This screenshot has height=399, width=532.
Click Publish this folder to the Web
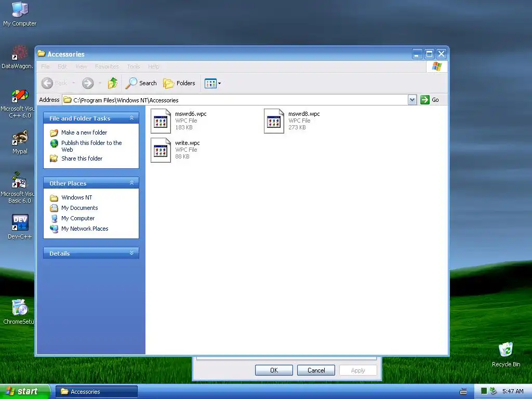(91, 146)
